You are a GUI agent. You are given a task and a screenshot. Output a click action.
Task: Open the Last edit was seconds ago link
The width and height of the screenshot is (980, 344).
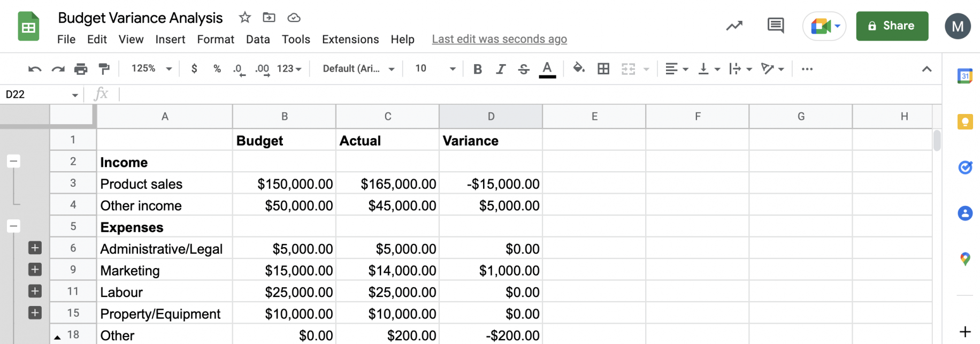500,39
